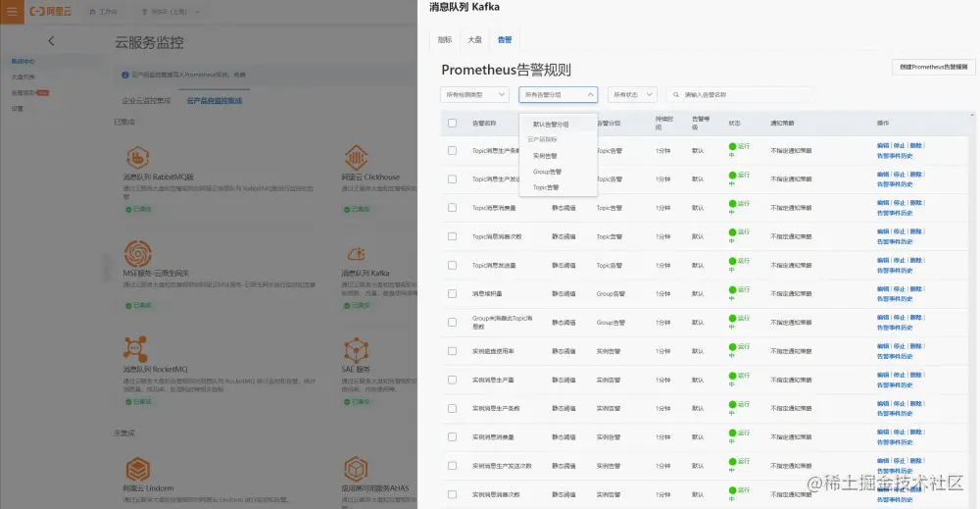The height and width of the screenshot is (509, 980).
Task: Check the Topic消息消费次数 row checkbox
Action: point(452,236)
